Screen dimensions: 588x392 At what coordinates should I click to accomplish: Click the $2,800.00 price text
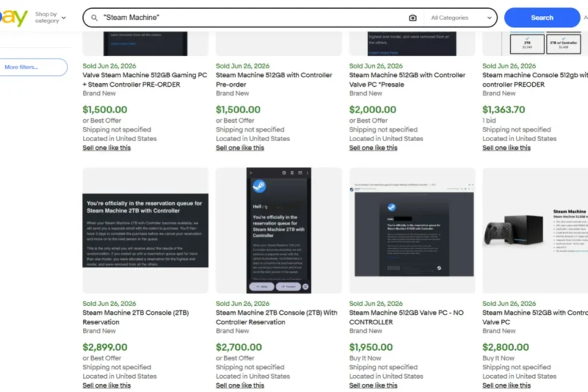coord(506,347)
